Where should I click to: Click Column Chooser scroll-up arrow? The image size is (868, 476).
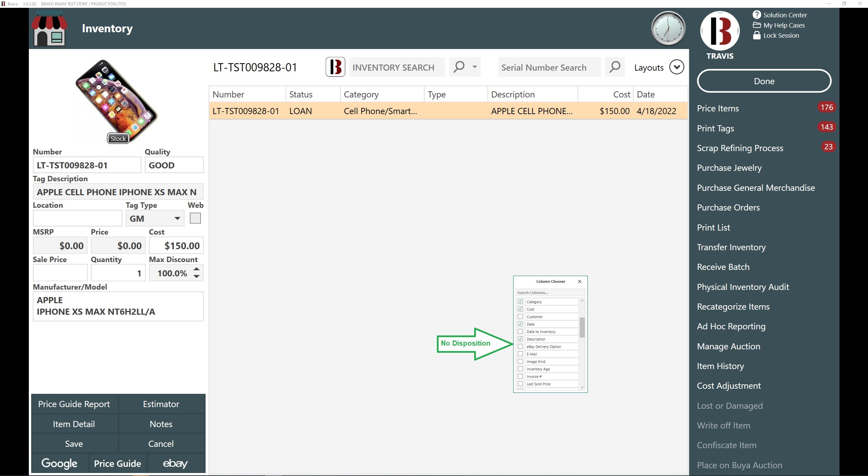(582, 301)
